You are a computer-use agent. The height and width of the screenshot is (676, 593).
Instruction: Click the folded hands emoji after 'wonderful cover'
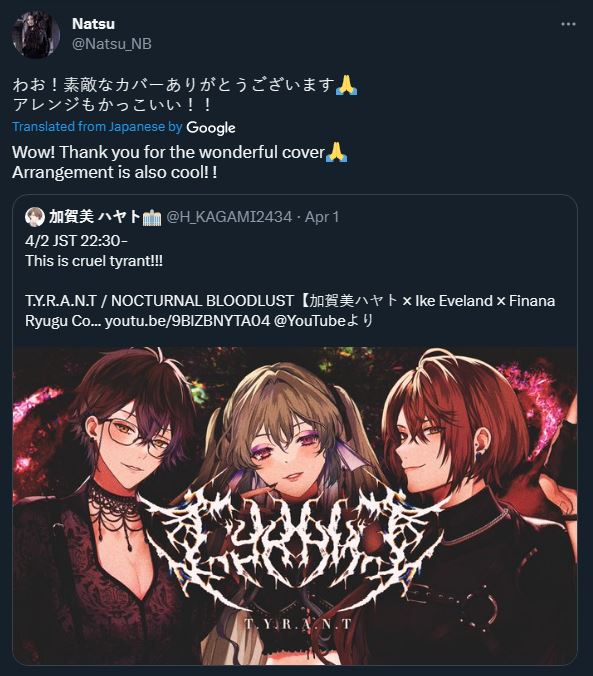point(337,152)
